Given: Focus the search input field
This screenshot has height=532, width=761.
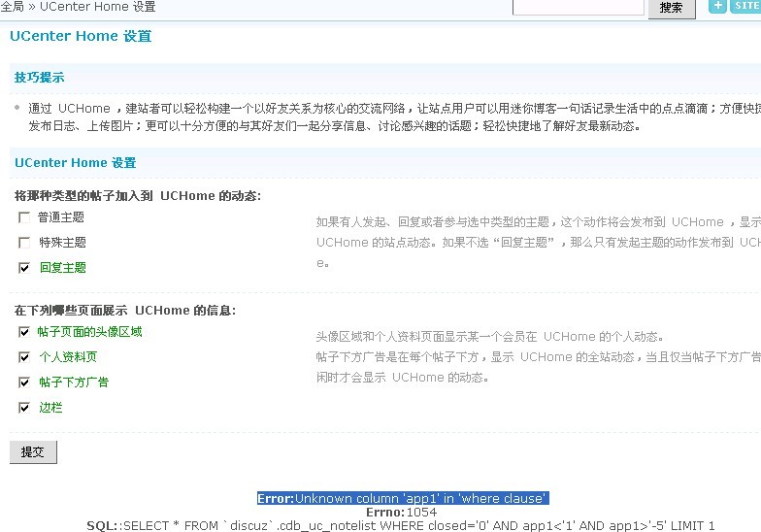Looking at the screenshot, I should pyautogui.click(x=579, y=7).
